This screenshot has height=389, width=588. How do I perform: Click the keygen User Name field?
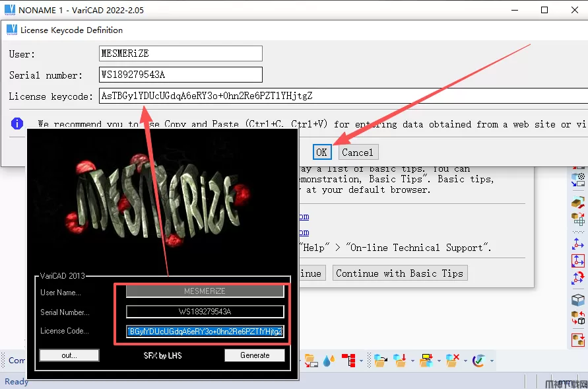click(x=205, y=291)
